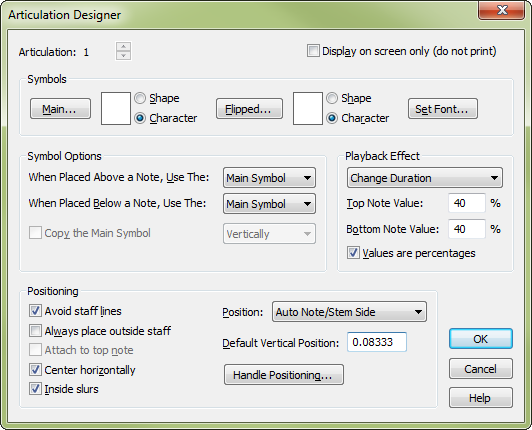Open the Placed Above a Note dropdown
Screen dimensions: 532x430
(x=269, y=178)
